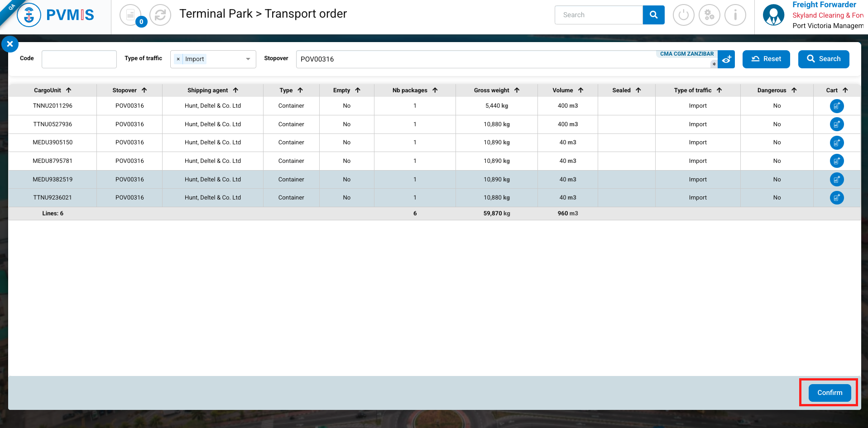The height and width of the screenshot is (428, 868).
Task: Click the power logout icon
Action: tap(683, 15)
